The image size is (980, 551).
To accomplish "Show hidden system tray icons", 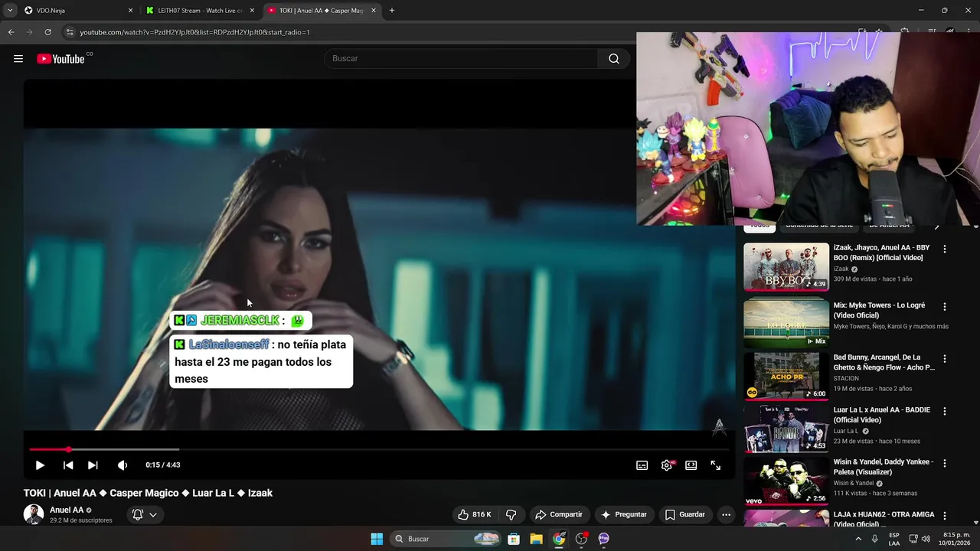I will pyautogui.click(x=857, y=539).
